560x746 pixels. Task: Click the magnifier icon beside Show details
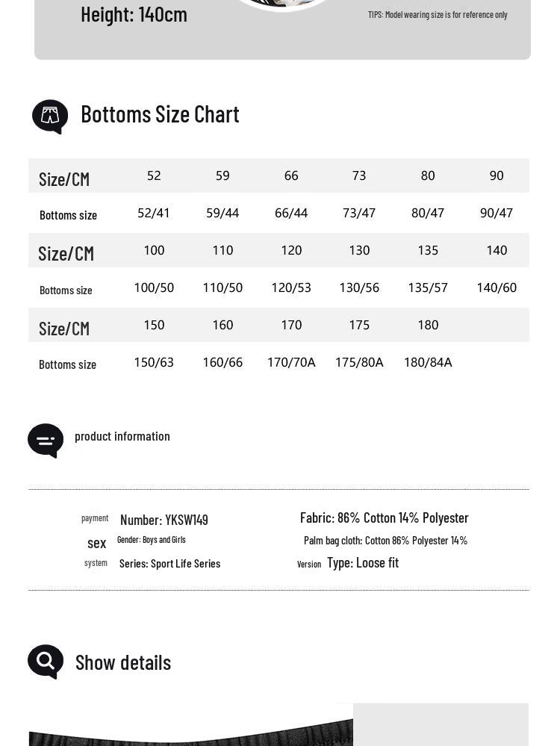pos(46,662)
